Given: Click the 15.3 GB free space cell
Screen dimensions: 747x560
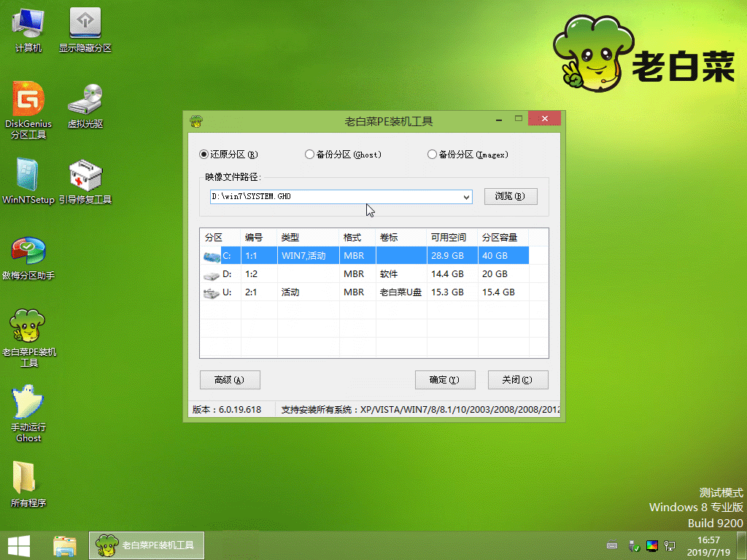Looking at the screenshot, I should click(x=452, y=292).
